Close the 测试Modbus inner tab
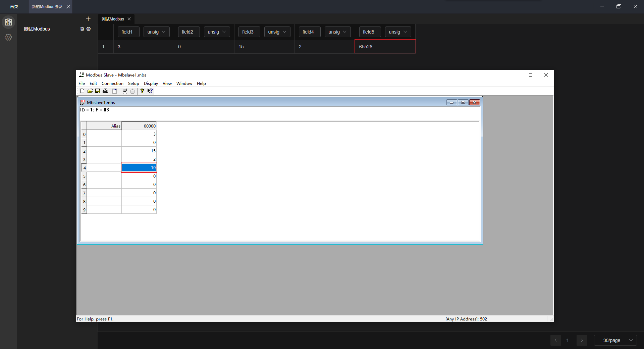The height and width of the screenshot is (349, 644). pyautogui.click(x=129, y=19)
